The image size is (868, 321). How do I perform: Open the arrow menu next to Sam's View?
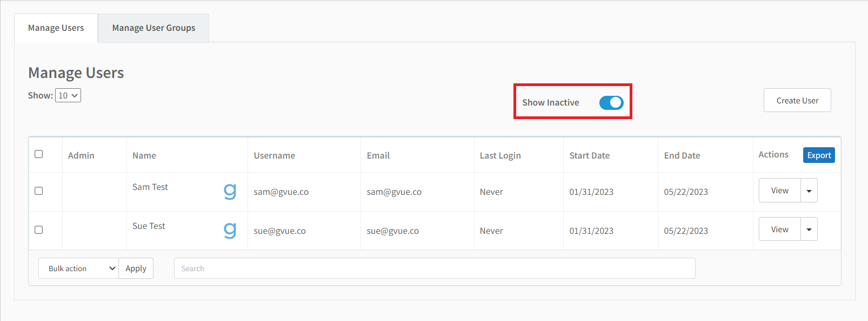[x=809, y=191]
